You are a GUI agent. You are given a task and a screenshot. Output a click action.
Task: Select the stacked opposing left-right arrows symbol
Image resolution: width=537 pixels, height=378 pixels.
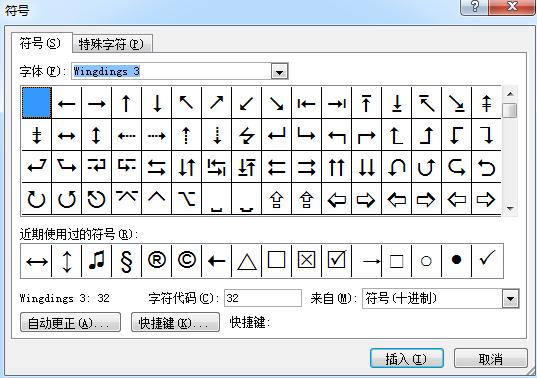point(157,167)
